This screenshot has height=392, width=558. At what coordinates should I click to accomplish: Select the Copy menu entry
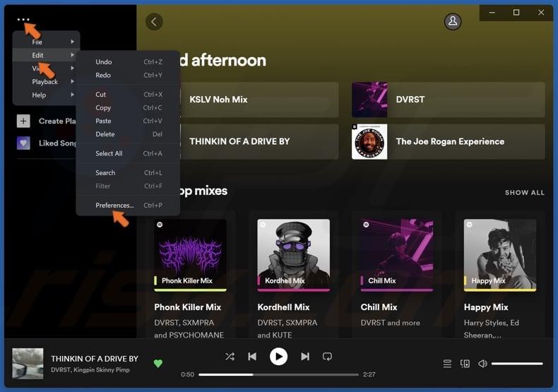pos(129,107)
